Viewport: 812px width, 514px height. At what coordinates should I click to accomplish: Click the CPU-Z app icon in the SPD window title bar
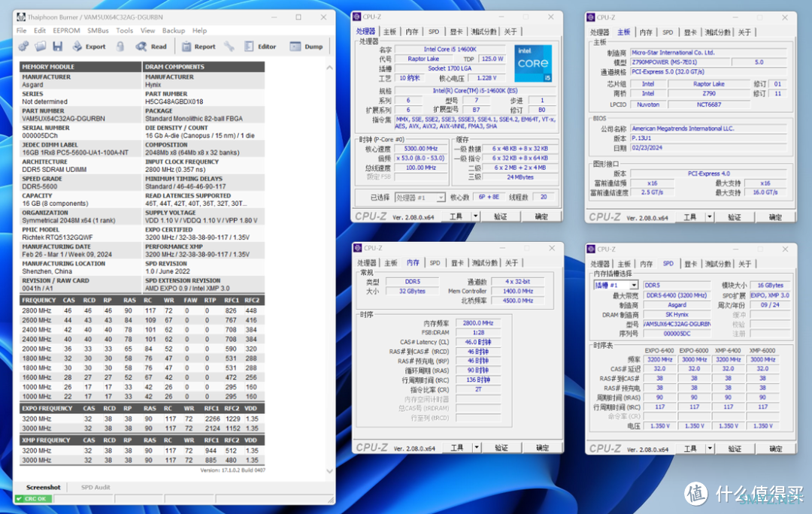pos(592,249)
